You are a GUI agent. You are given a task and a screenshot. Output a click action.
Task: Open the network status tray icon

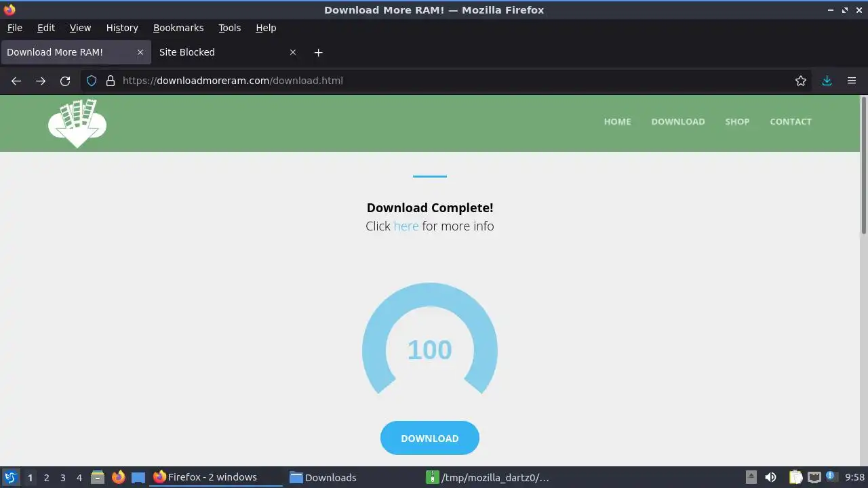[x=814, y=478]
